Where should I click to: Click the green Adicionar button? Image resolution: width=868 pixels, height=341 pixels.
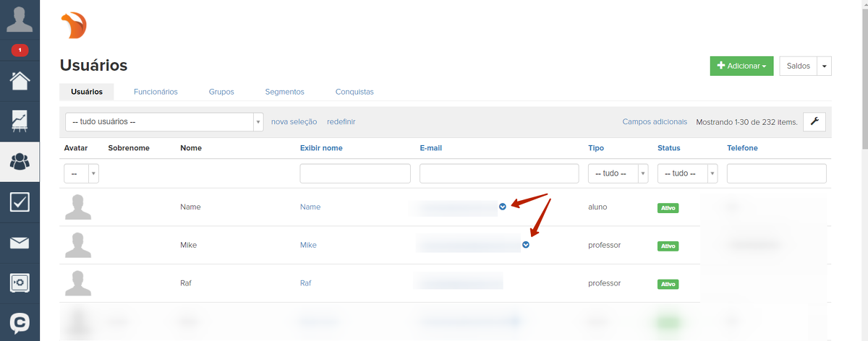(741, 66)
